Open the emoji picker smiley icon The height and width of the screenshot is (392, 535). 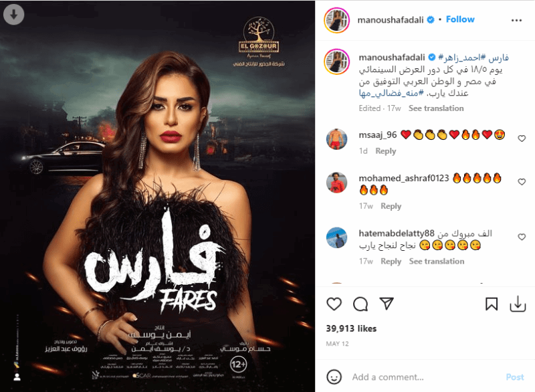[334, 377]
